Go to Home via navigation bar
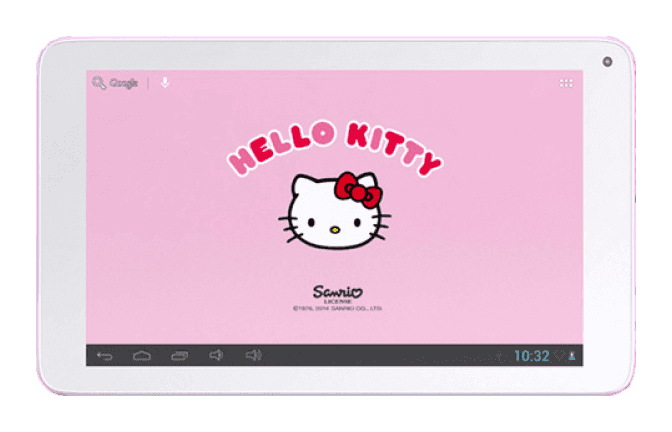Screen dimensions: 672x432 [142, 356]
